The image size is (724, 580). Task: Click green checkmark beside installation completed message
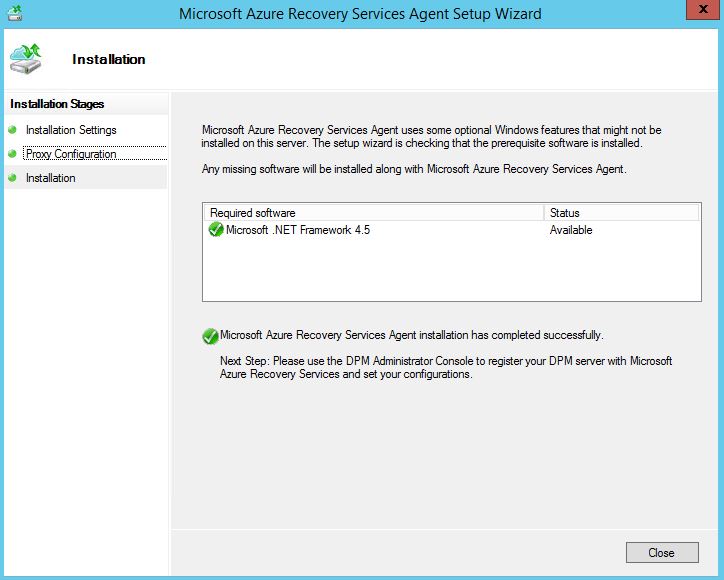[x=210, y=336]
